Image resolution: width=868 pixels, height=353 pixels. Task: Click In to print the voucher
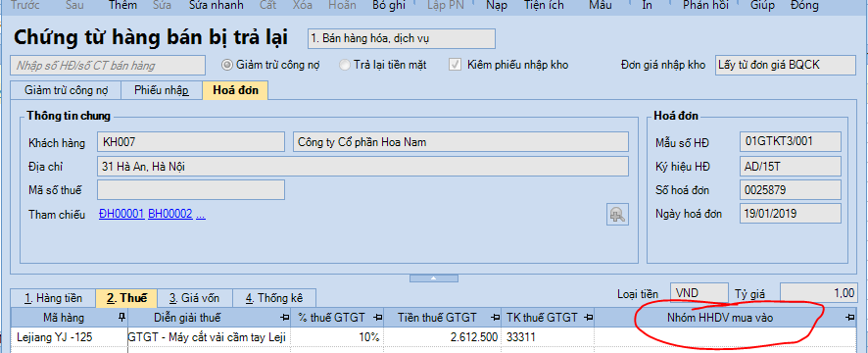(x=647, y=6)
